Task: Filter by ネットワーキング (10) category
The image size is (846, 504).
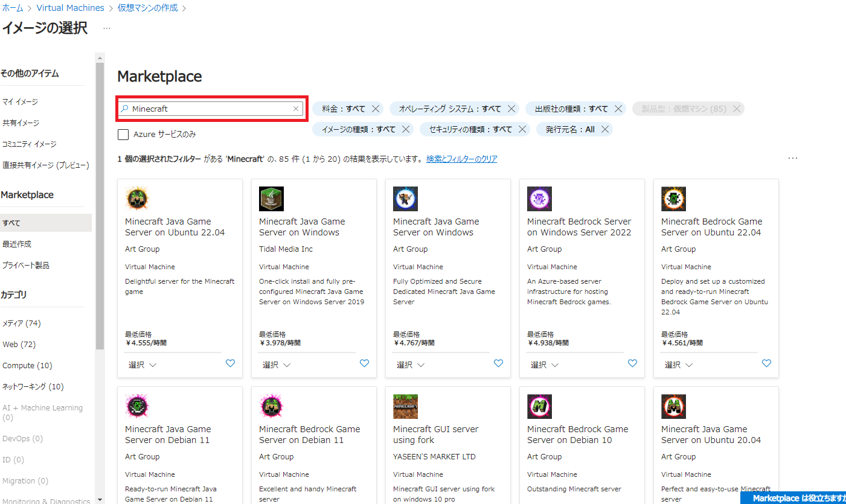Action: 33,386
